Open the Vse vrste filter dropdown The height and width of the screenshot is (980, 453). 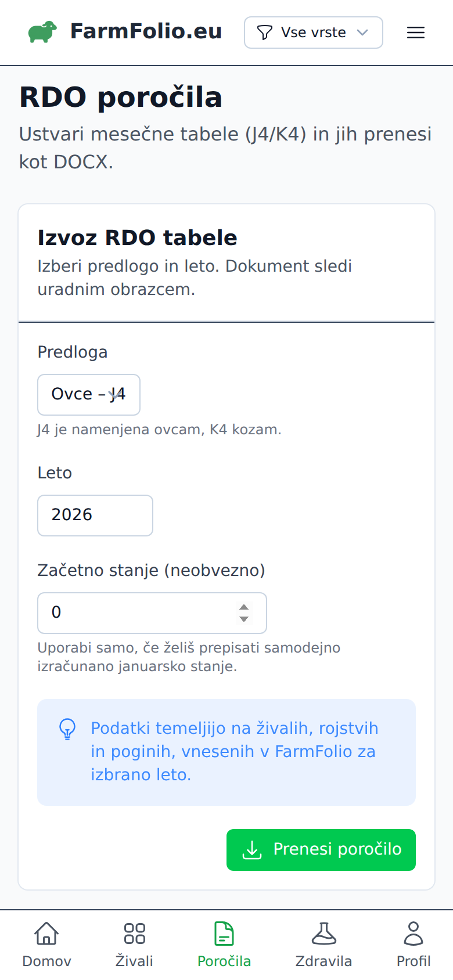[x=313, y=33]
